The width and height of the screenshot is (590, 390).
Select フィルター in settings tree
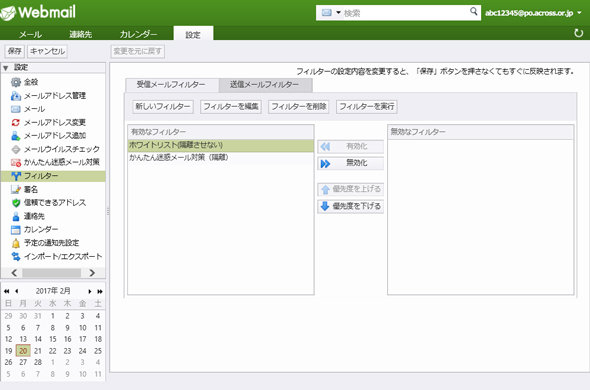(53, 176)
